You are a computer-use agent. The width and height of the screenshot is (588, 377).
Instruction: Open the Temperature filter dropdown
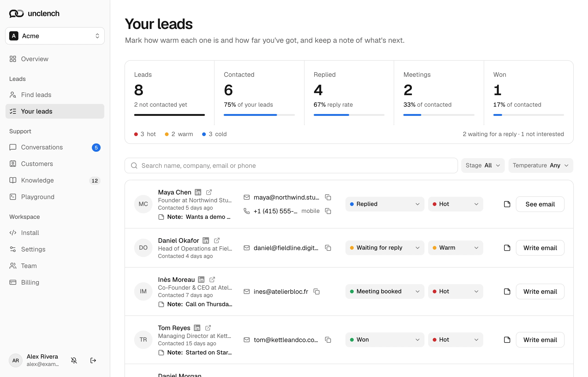(540, 166)
